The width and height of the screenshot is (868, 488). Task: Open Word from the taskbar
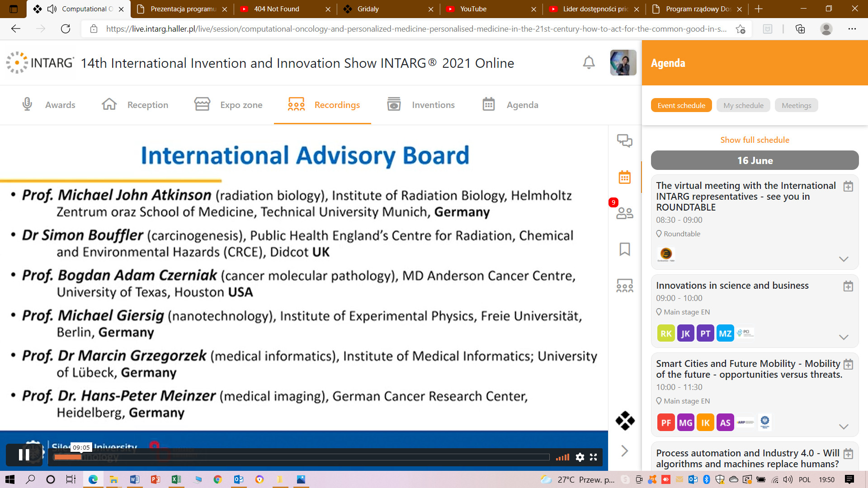pos(135,479)
